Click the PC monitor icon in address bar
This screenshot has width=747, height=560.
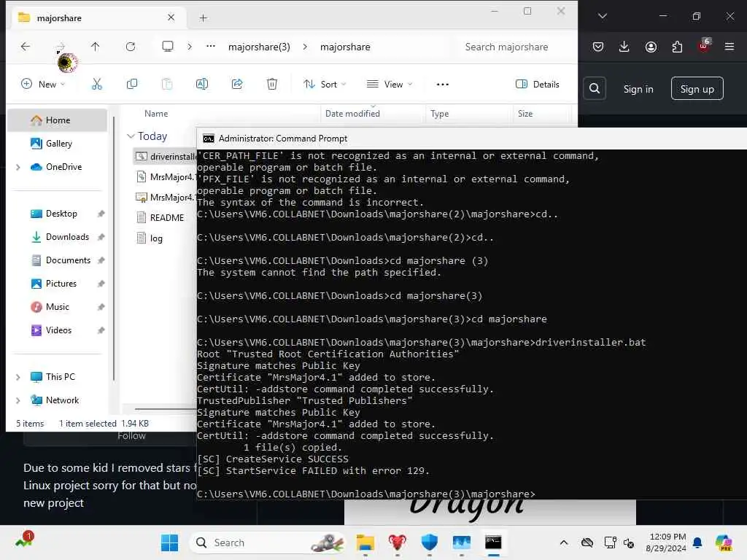click(x=168, y=46)
